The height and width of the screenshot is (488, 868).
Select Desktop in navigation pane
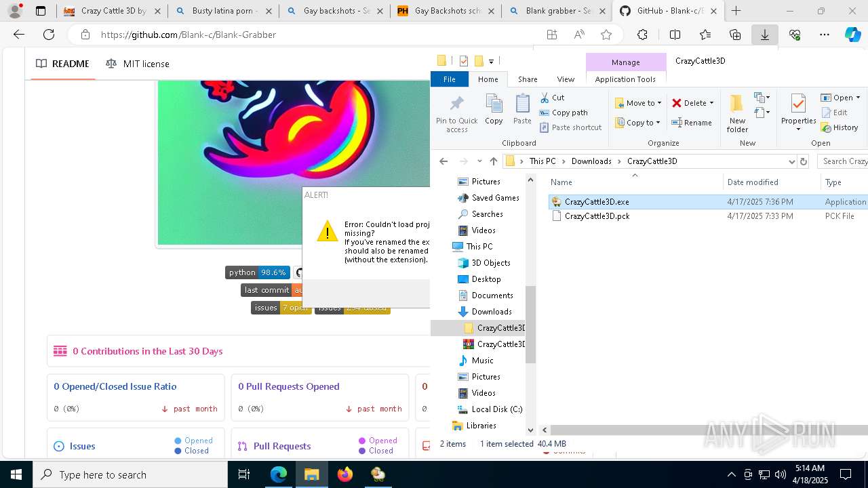coord(486,279)
